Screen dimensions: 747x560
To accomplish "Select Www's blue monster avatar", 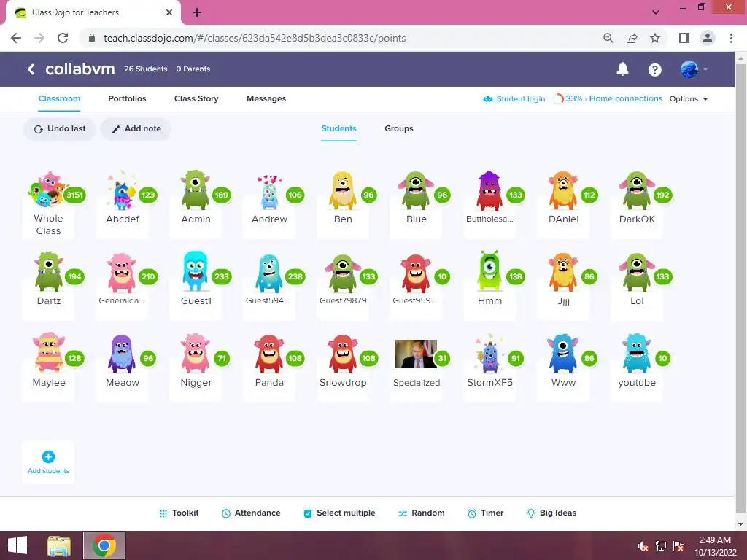I will (563, 354).
